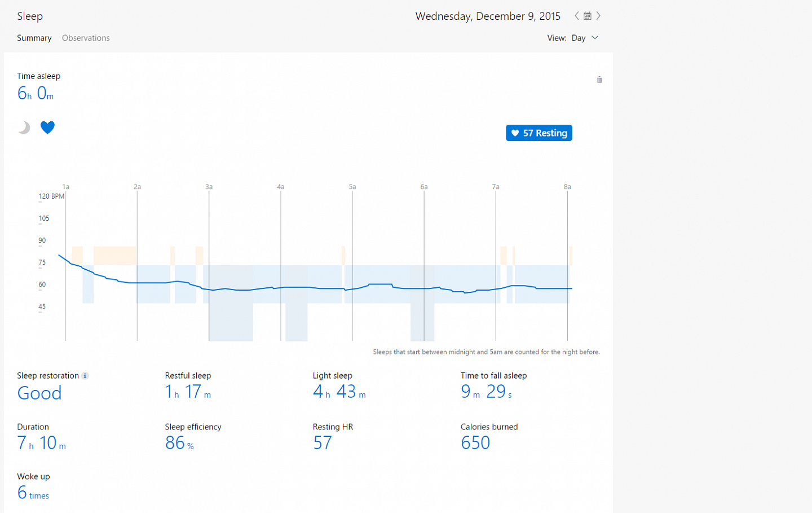Click the Good sleep restoration value
This screenshot has height=513, width=812.
pos(39,393)
